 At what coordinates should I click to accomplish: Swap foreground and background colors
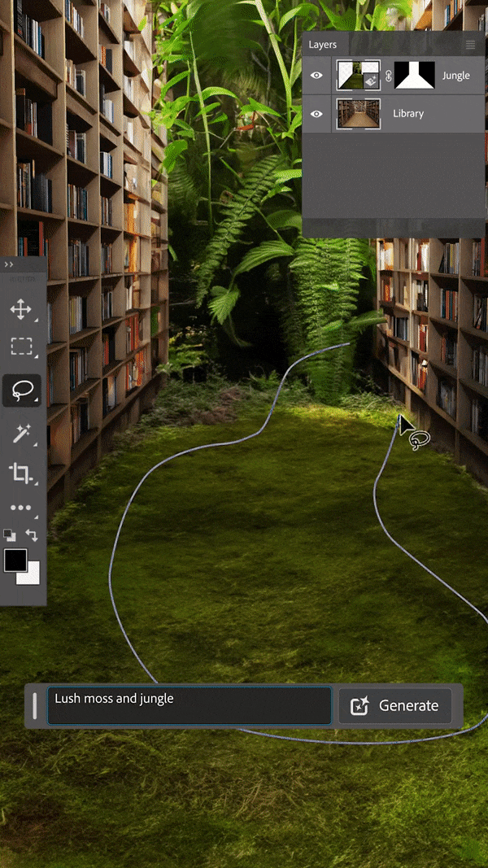click(32, 535)
